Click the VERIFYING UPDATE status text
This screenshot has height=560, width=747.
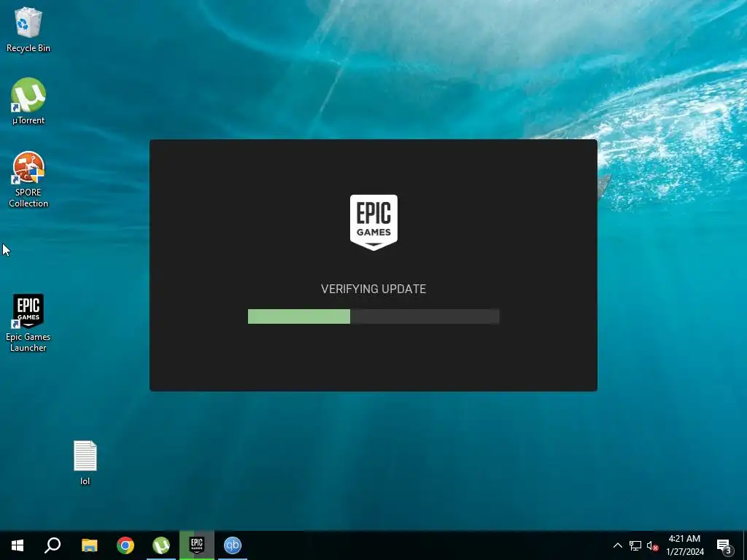(373, 289)
